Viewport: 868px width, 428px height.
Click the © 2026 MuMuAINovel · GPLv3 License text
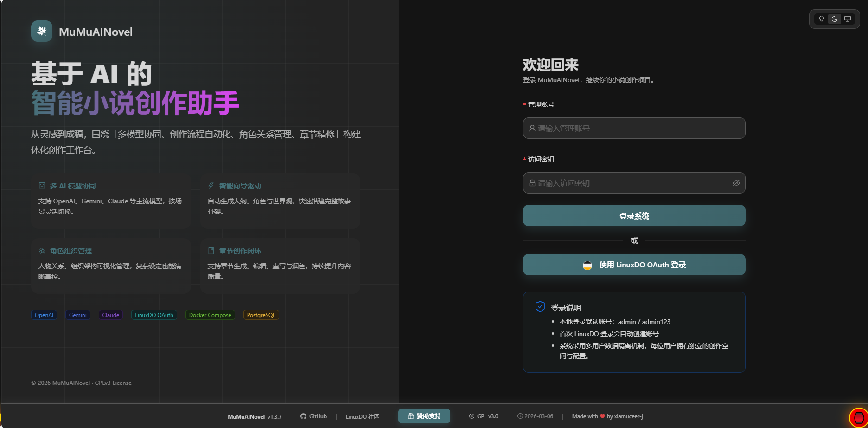click(x=81, y=383)
